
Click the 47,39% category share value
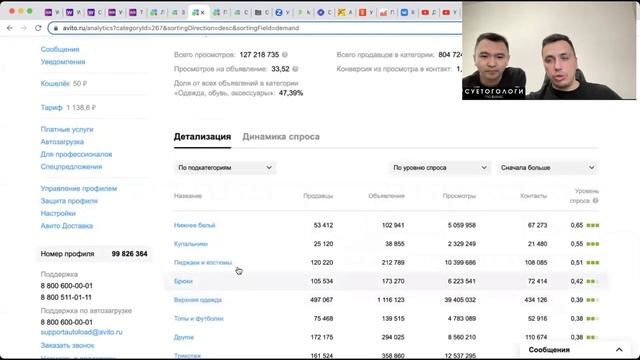[291, 93]
